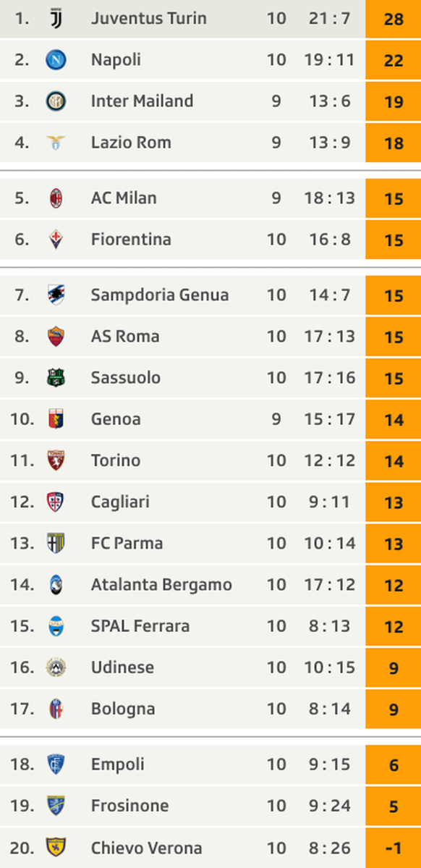Click the Juventus Turin club crest
The height and width of the screenshot is (868, 421).
tap(56, 18)
